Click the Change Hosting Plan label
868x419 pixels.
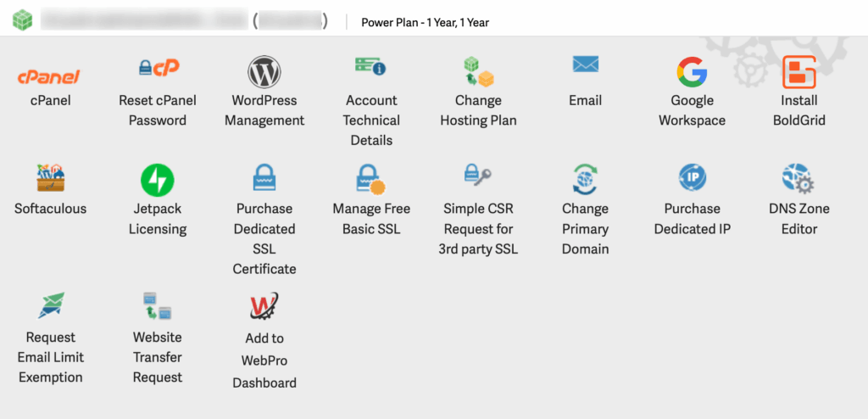coord(478,110)
